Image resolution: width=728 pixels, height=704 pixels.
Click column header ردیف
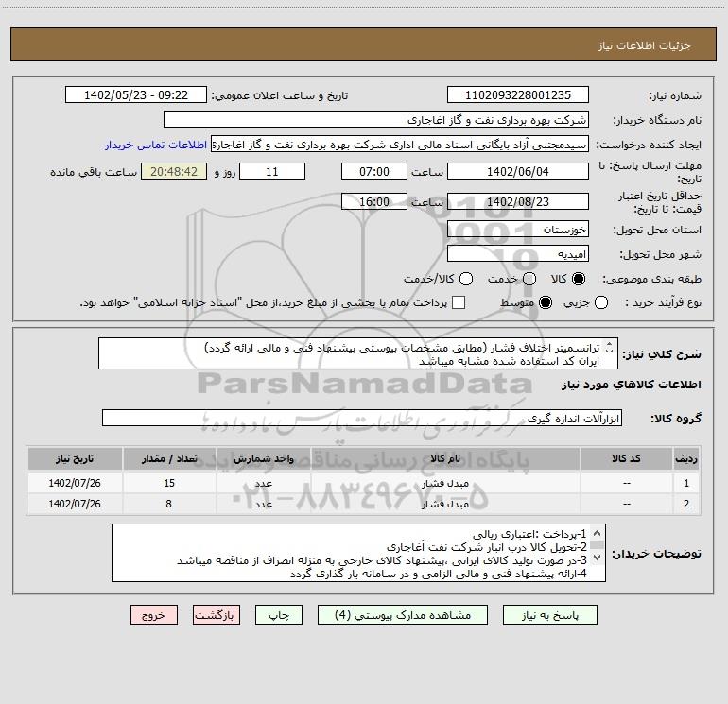(686, 458)
